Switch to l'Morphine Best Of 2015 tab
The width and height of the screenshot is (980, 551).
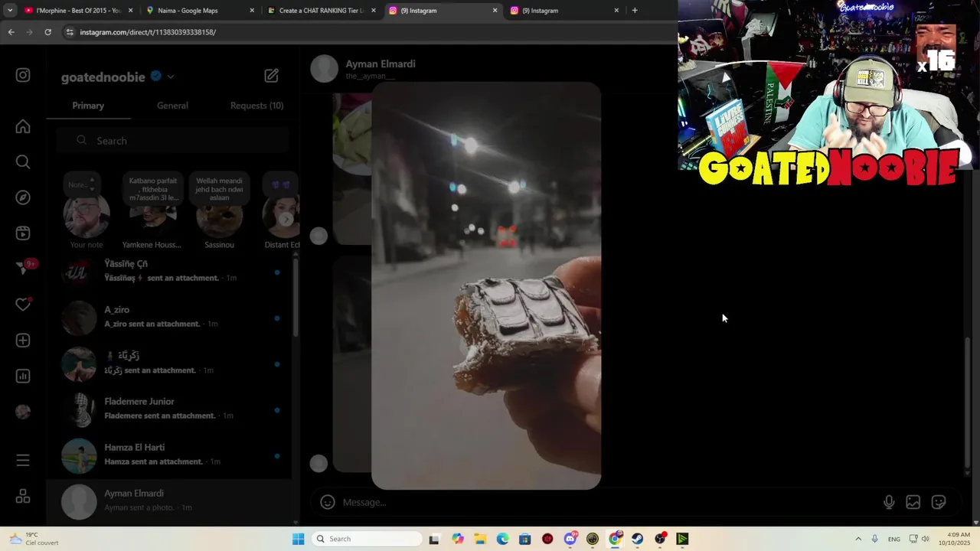[x=78, y=11]
